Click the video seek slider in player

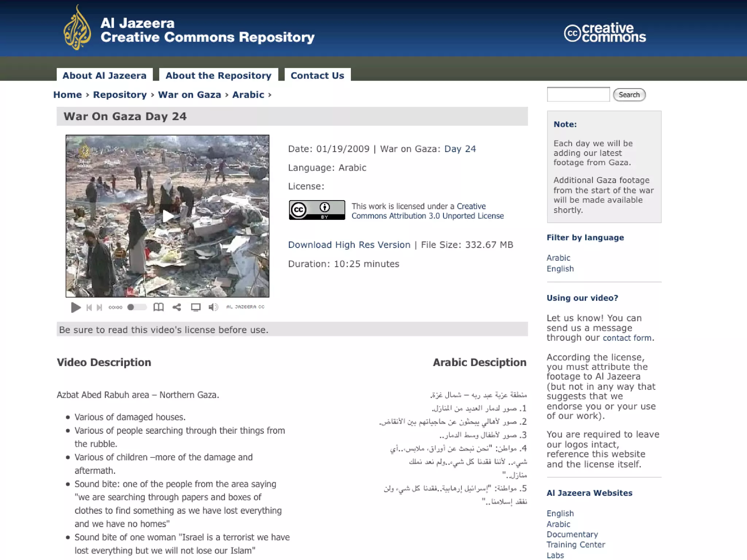[137, 307]
